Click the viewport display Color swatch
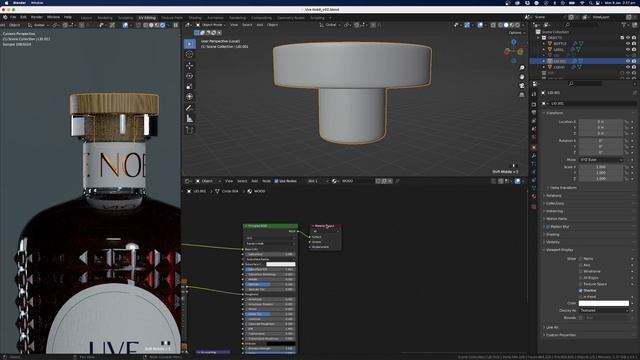This screenshot has height=360, width=640. (x=604, y=303)
